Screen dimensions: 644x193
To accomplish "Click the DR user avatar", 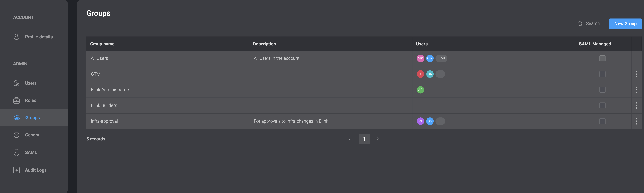I will [430, 74].
